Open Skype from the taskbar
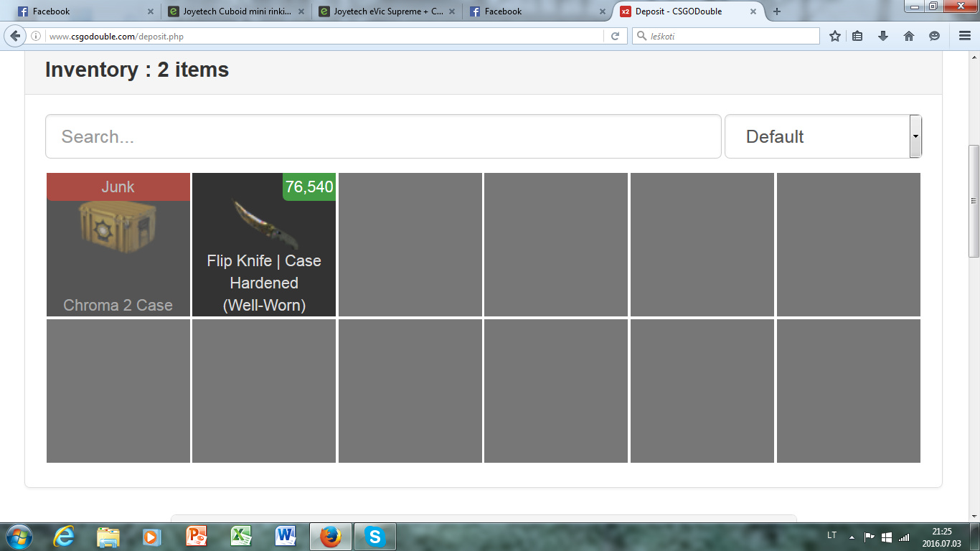980x551 pixels. (374, 537)
